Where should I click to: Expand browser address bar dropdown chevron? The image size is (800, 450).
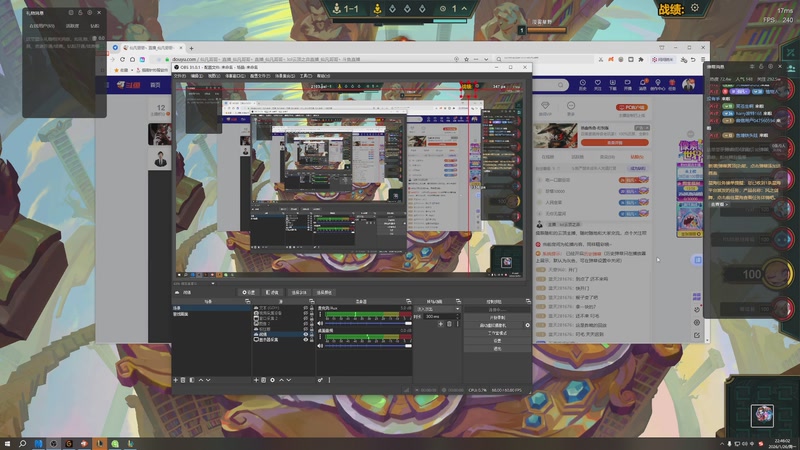pos(486,59)
